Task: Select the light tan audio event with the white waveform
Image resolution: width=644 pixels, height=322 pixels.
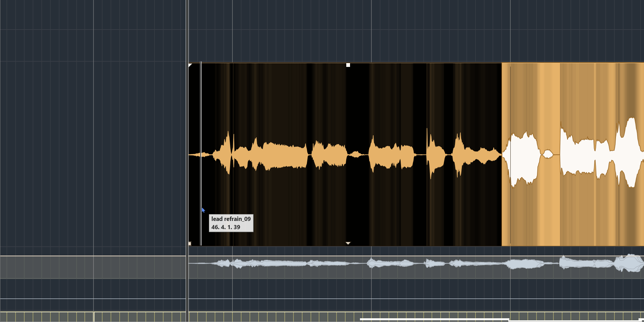Action: tap(573, 154)
